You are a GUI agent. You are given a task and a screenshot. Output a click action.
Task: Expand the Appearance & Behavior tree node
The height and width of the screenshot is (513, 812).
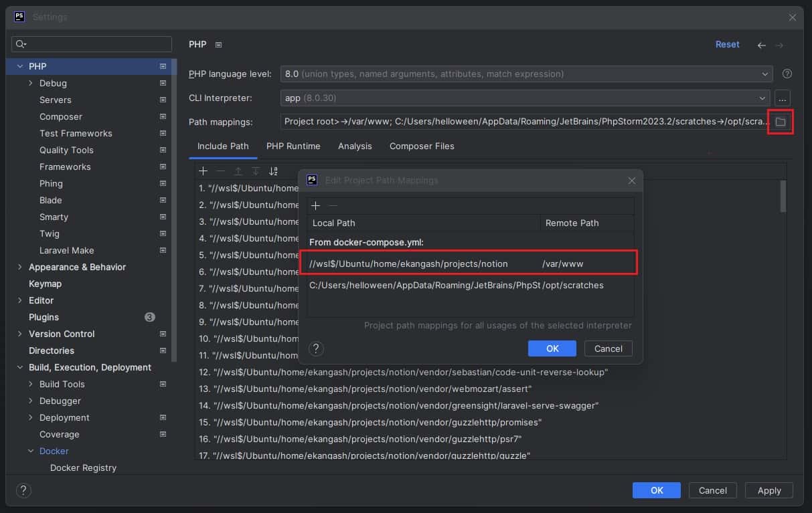[x=19, y=267]
